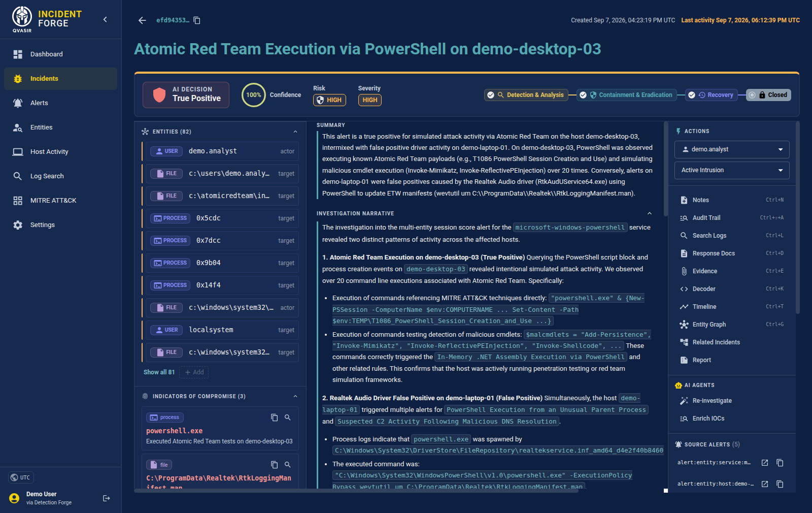Copy the powershell.exe indicator value
Image resolution: width=812 pixels, height=513 pixels.
[275, 418]
